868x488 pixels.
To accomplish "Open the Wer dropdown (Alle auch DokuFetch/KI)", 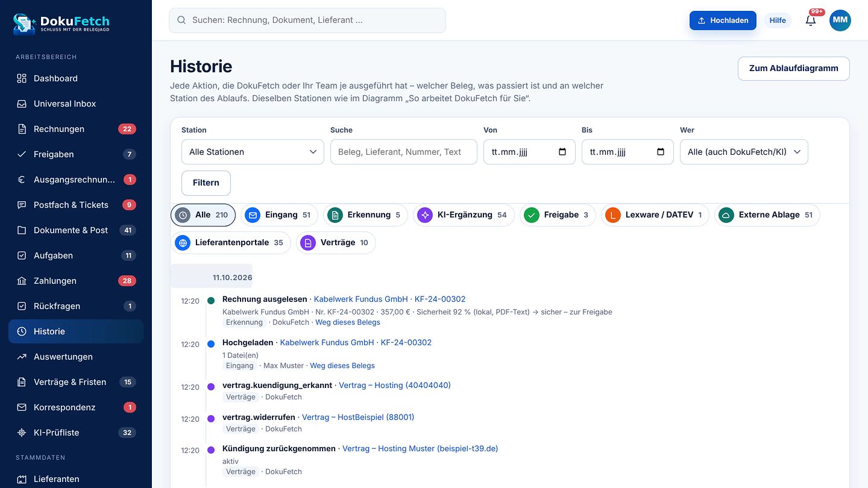I will point(744,152).
